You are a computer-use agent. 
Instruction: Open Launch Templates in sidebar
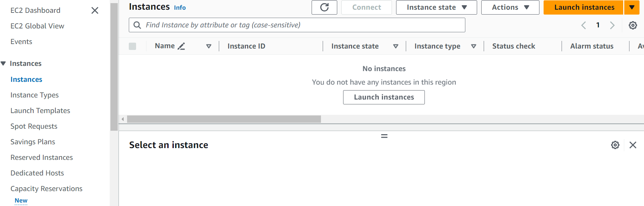point(40,111)
